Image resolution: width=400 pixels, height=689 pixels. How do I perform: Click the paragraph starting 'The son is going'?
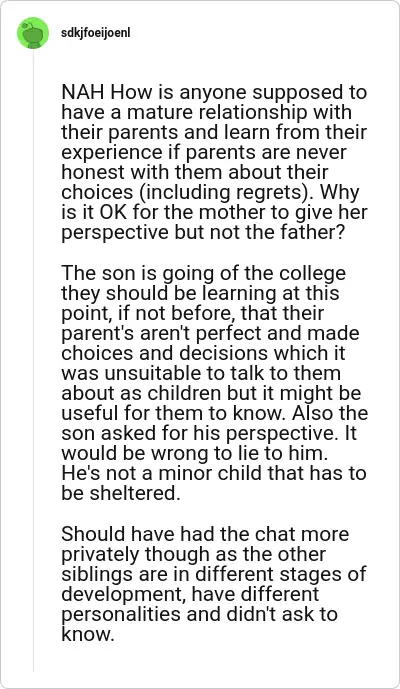(214, 383)
